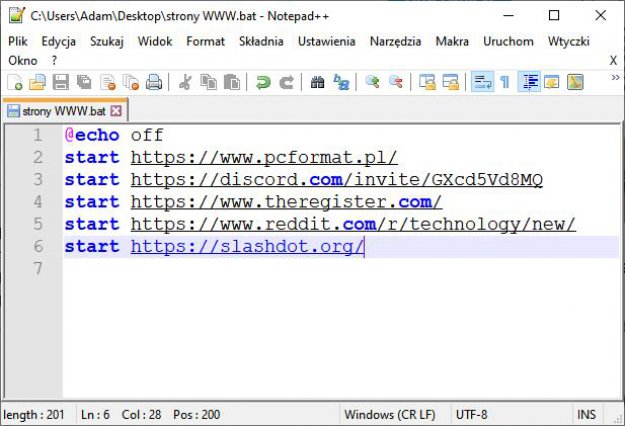The height and width of the screenshot is (426, 625).
Task: Toggle Show All Characters pilcrow icon
Action: pos(505,82)
